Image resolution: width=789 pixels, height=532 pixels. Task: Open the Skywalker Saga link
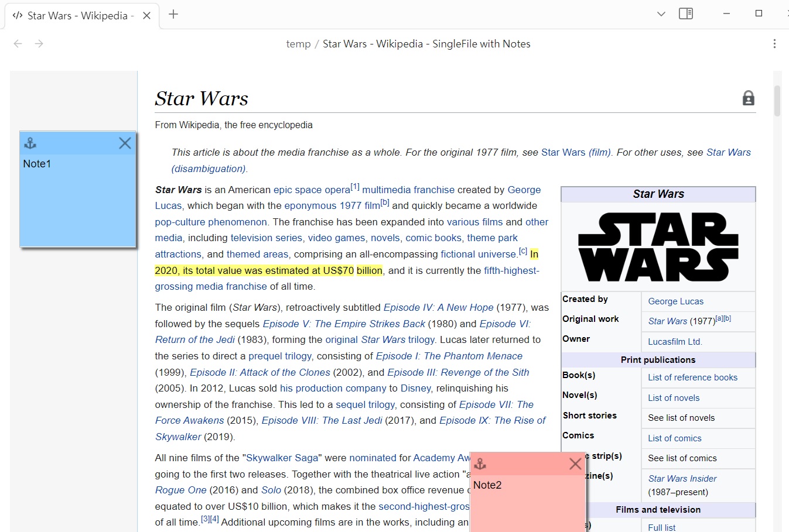pos(282,458)
